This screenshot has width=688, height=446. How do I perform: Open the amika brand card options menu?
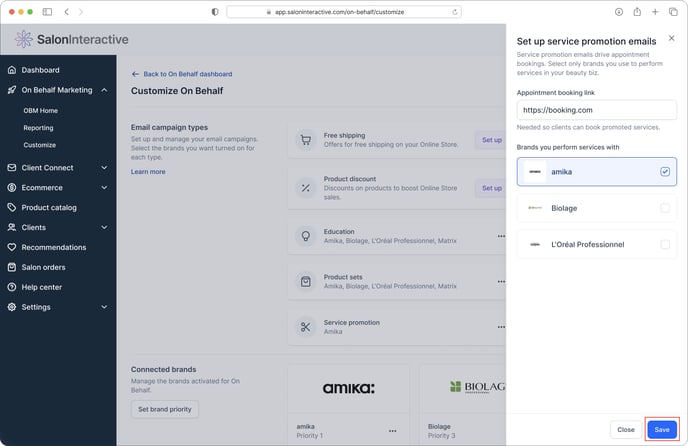pos(393,431)
